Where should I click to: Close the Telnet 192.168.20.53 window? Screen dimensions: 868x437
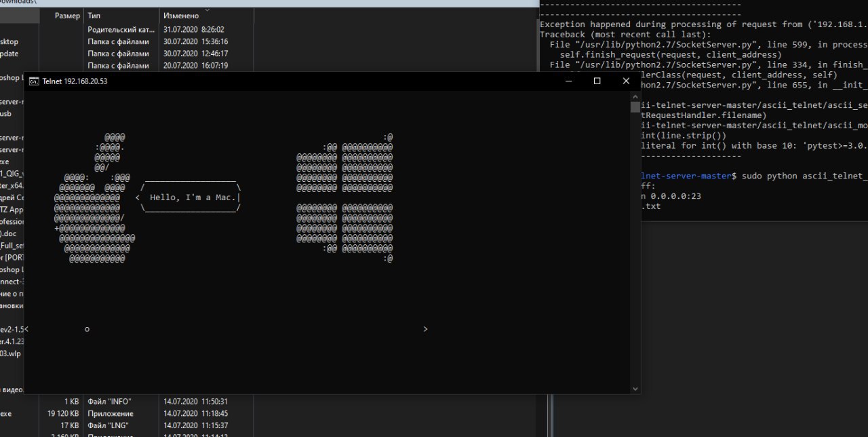pos(626,81)
